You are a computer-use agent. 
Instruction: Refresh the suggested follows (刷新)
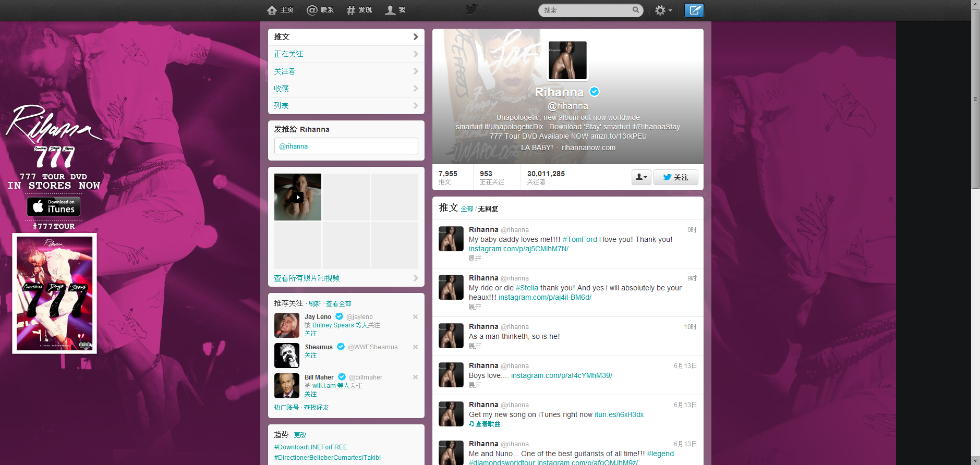tap(315, 304)
